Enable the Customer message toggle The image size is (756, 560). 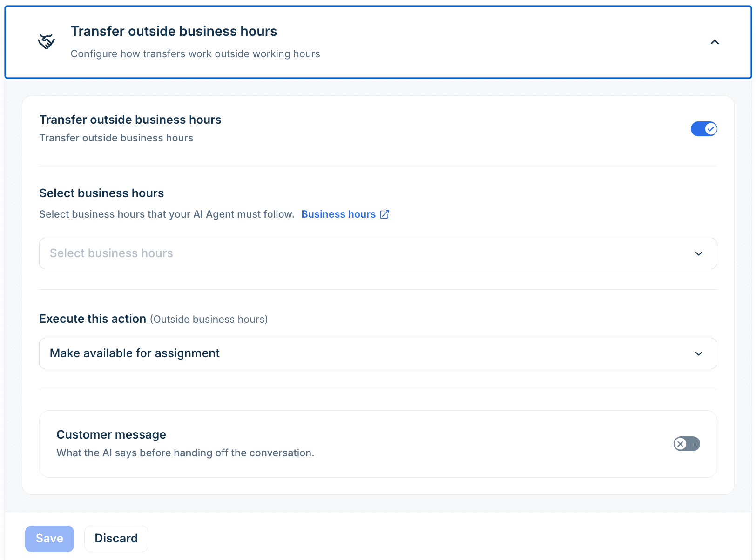[x=687, y=444]
